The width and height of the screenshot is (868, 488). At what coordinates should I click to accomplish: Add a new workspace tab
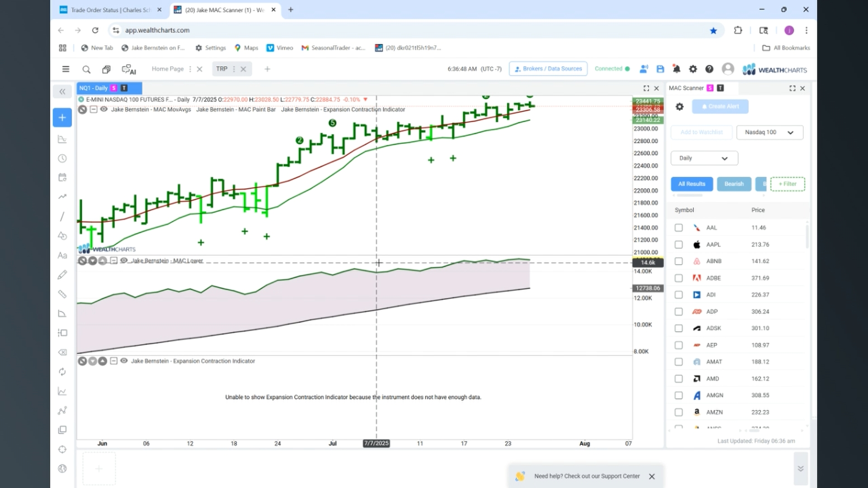click(267, 69)
